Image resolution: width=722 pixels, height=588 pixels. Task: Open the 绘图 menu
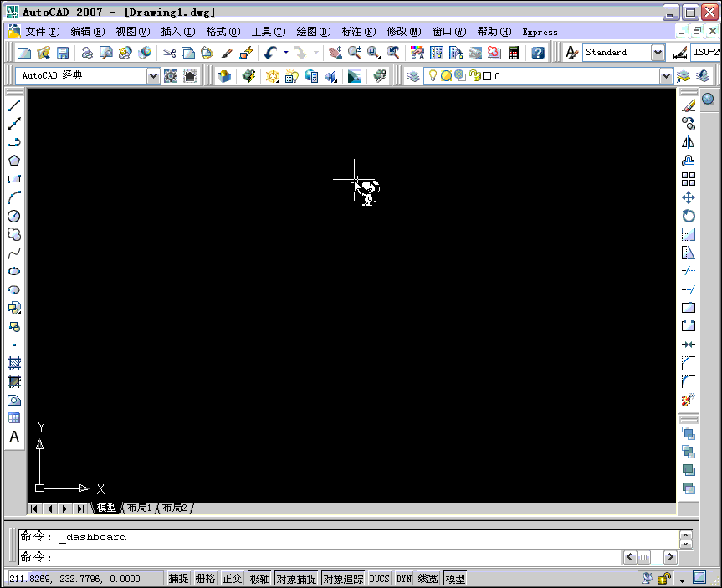coord(313,31)
